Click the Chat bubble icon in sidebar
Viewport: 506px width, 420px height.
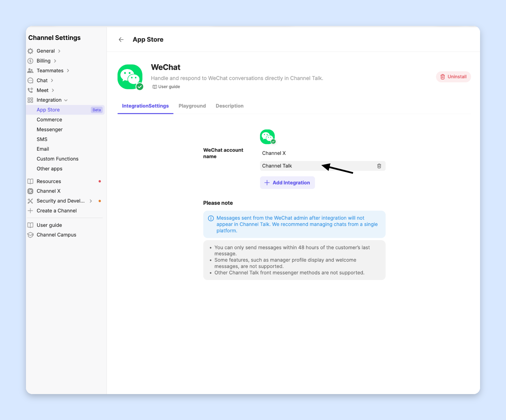30,80
